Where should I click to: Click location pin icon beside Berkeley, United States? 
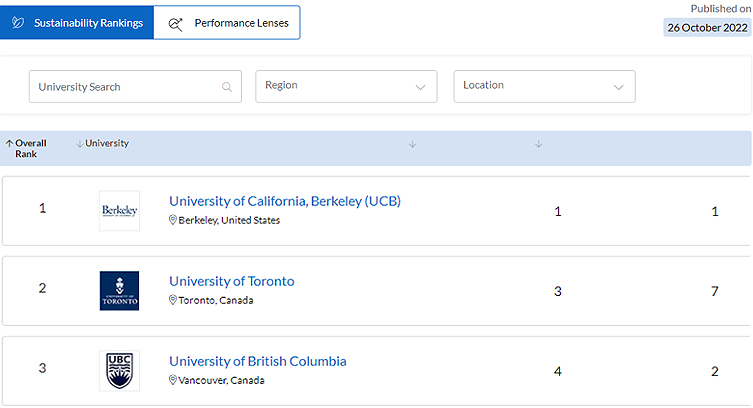pos(173,220)
